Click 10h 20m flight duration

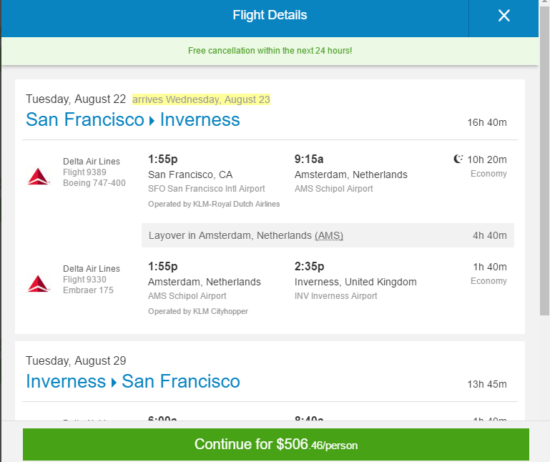point(487,160)
